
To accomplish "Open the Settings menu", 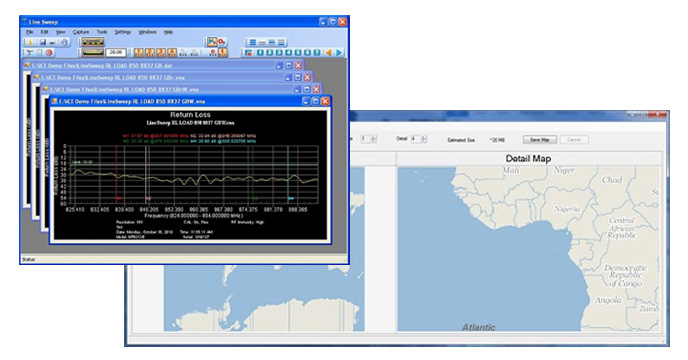I will 123,32.
